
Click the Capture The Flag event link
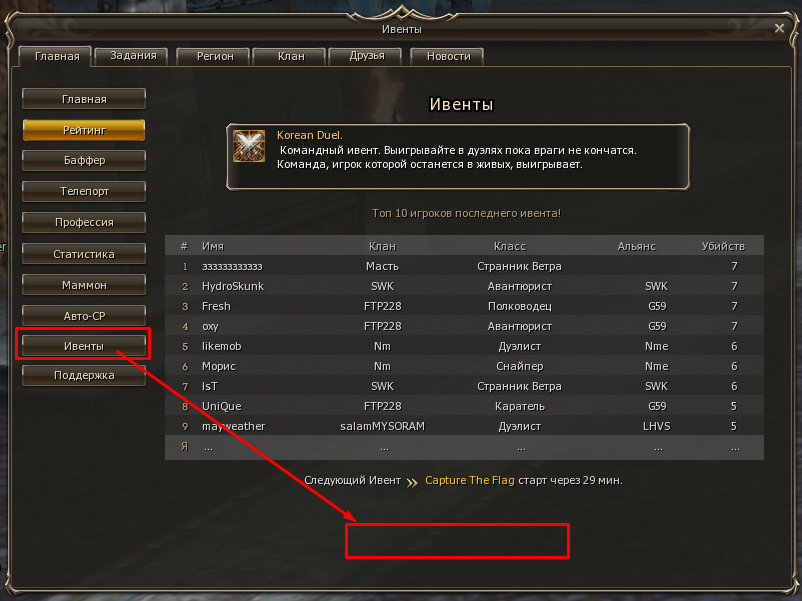470,480
